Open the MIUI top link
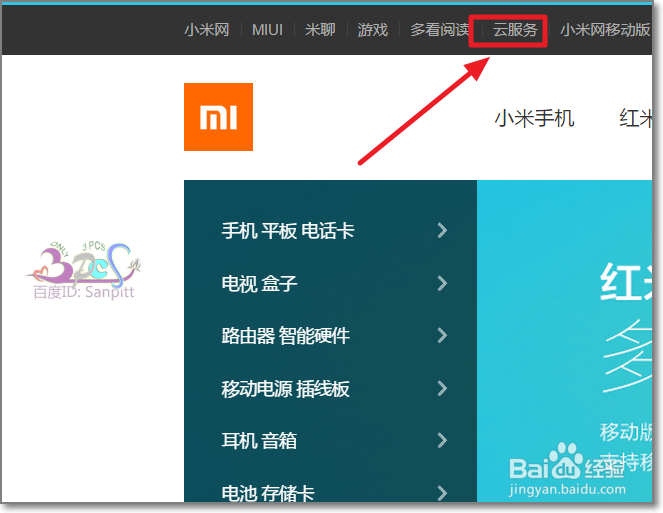 (267, 30)
